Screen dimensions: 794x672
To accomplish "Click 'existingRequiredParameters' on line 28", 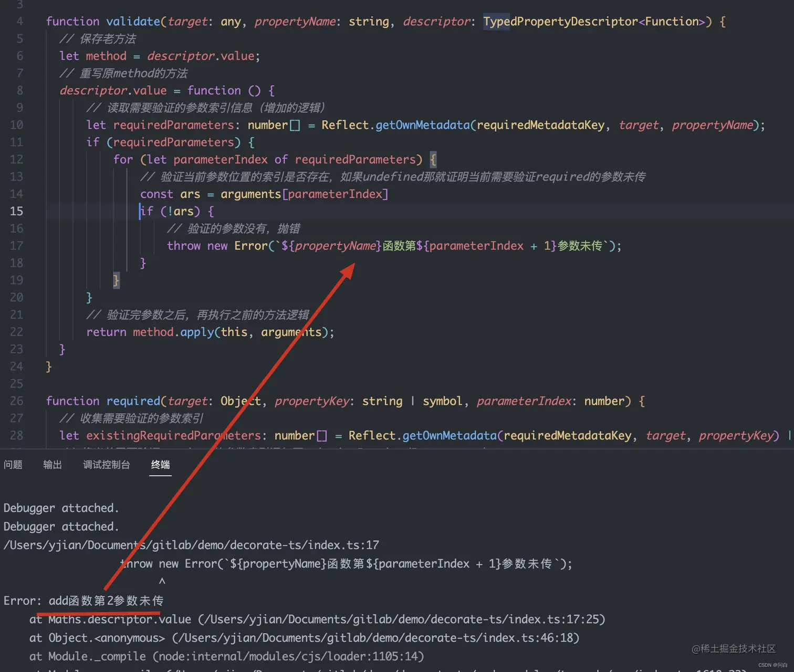I will click(174, 436).
